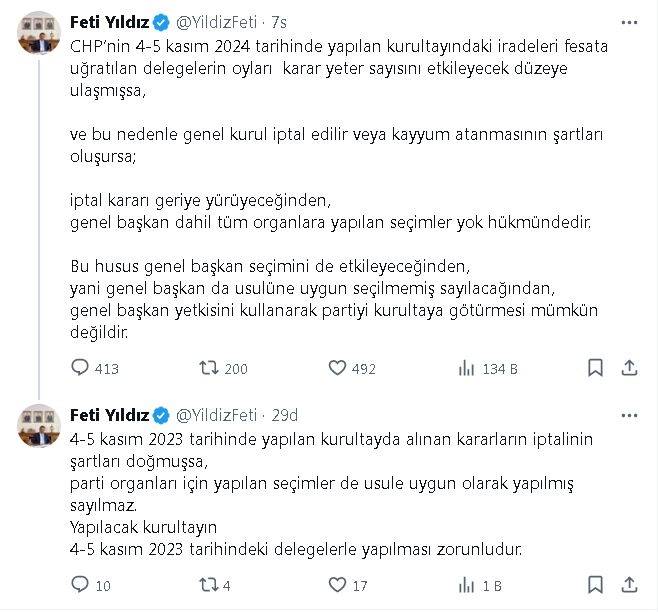Like the first tweet with 492 likes
This screenshot has width=658, height=612.
(x=337, y=368)
